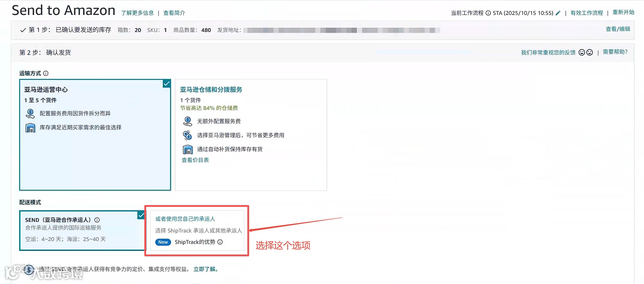Viewport: 644px width, 284px height.
Task: Click the pencil edit icon beside STA workflow
Action: pyautogui.click(x=558, y=13)
